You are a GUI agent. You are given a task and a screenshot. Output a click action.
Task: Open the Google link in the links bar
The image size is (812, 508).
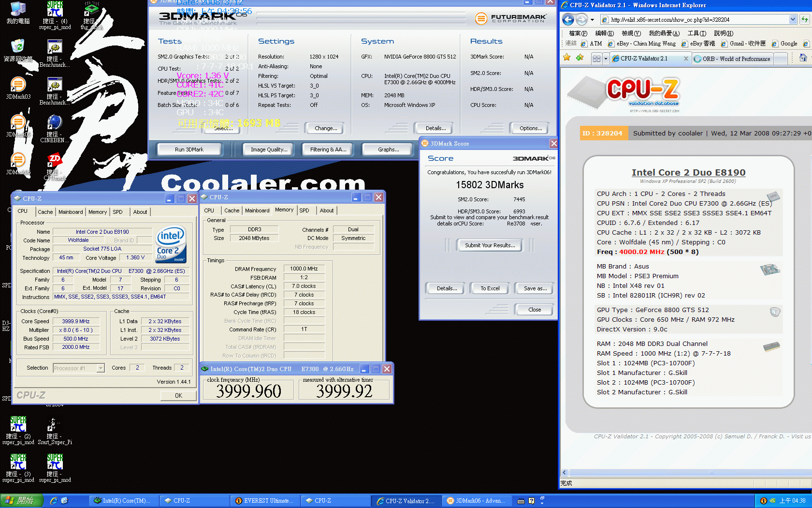click(784, 44)
